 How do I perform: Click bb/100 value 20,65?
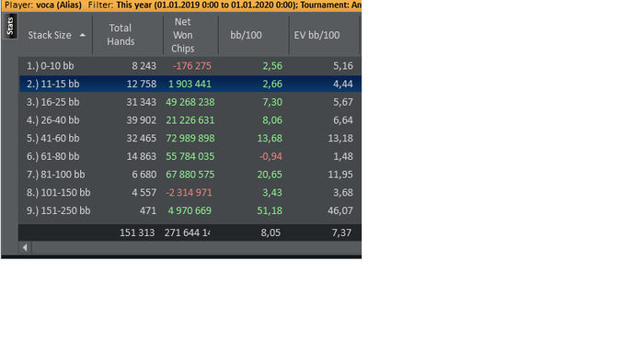pyautogui.click(x=270, y=175)
